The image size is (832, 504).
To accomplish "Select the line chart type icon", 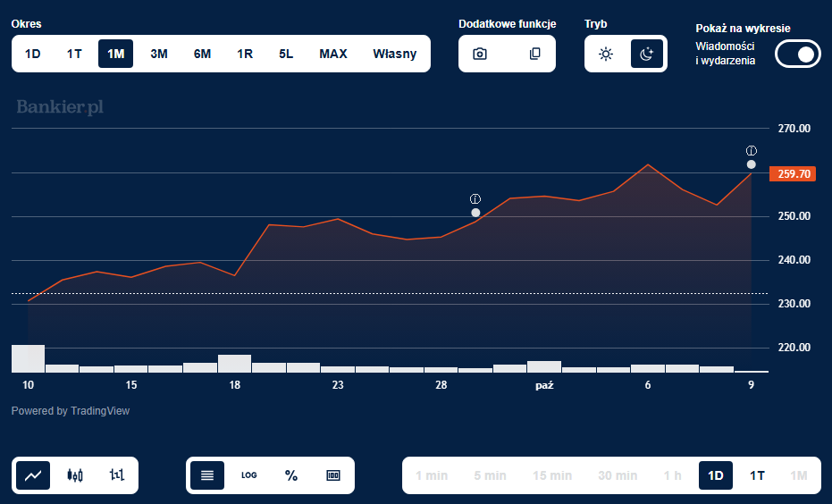I will coord(33,475).
